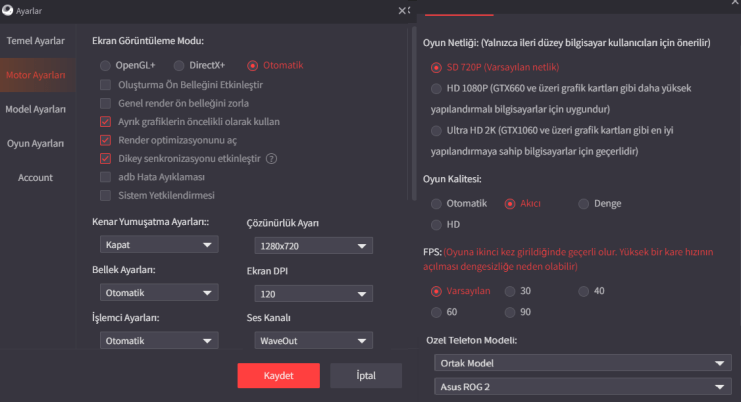Click the Ayarlar app logo icon
This screenshot has width=741, height=402.
[x=8, y=10]
